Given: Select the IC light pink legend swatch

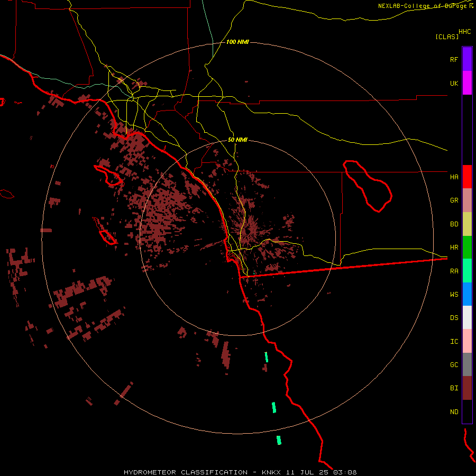Looking at the screenshot, I should coord(467,341).
